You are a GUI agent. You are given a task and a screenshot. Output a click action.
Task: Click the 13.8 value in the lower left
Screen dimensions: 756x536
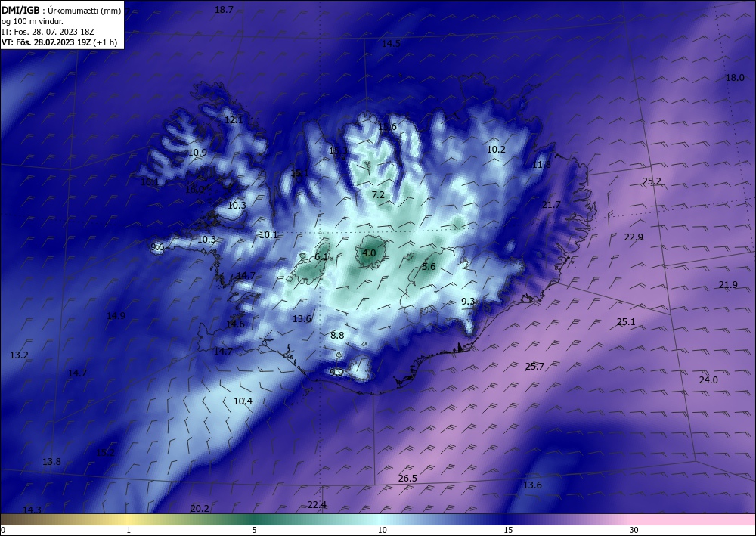[51, 462]
